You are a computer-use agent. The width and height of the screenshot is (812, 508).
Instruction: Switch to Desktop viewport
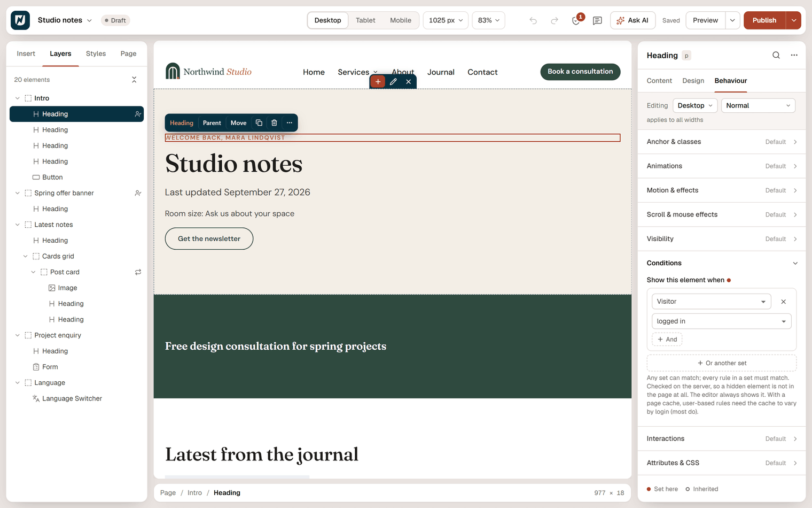tap(327, 20)
